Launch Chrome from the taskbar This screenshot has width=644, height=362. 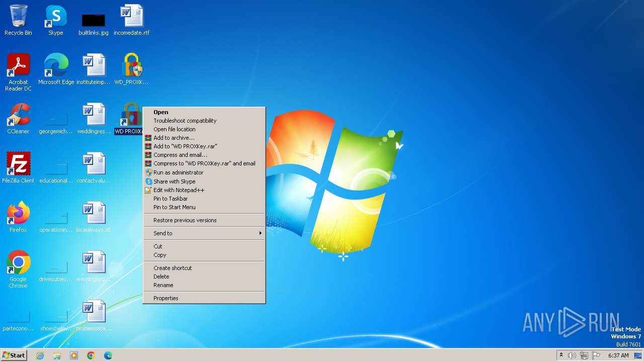tap(91, 355)
